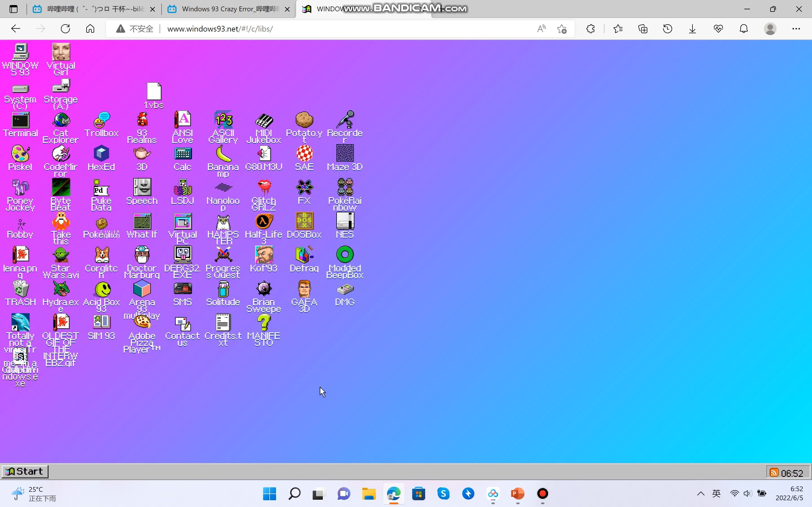Screen dimensions: 812x507
Task: Click the browser address bar
Action: pos(302,28)
